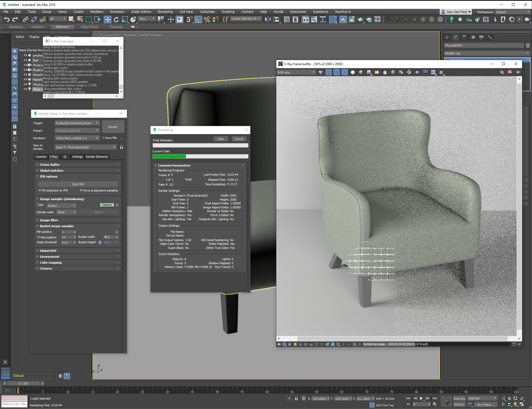
Task: Open the Rendering menu
Action: coord(165,12)
